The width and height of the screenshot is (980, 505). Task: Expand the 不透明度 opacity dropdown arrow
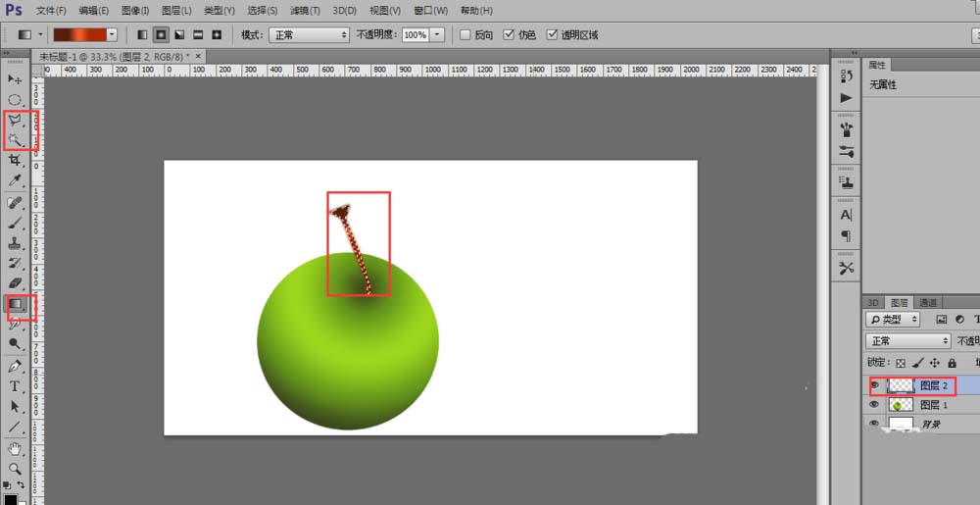coord(436,34)
